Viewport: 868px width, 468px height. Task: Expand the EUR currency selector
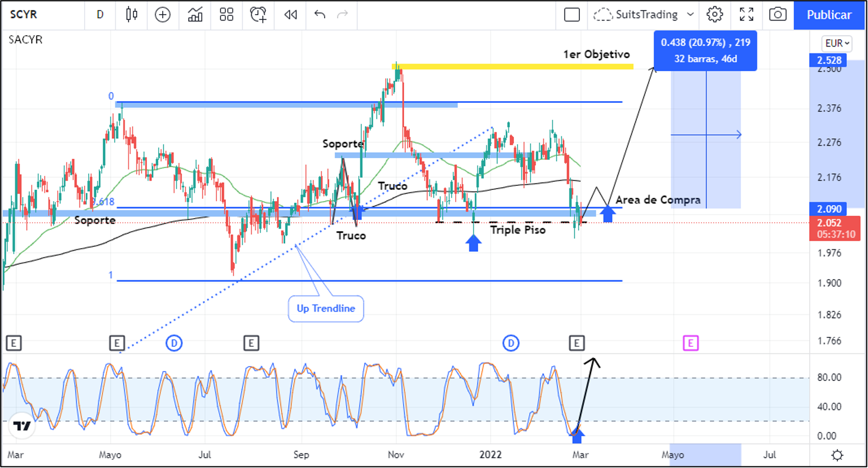click(x=837, y=44)
